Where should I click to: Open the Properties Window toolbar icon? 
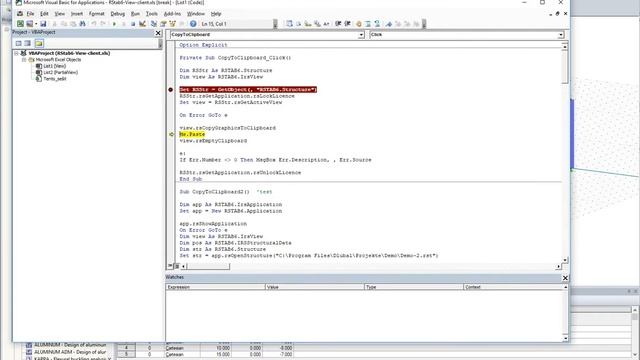(163, 24)
